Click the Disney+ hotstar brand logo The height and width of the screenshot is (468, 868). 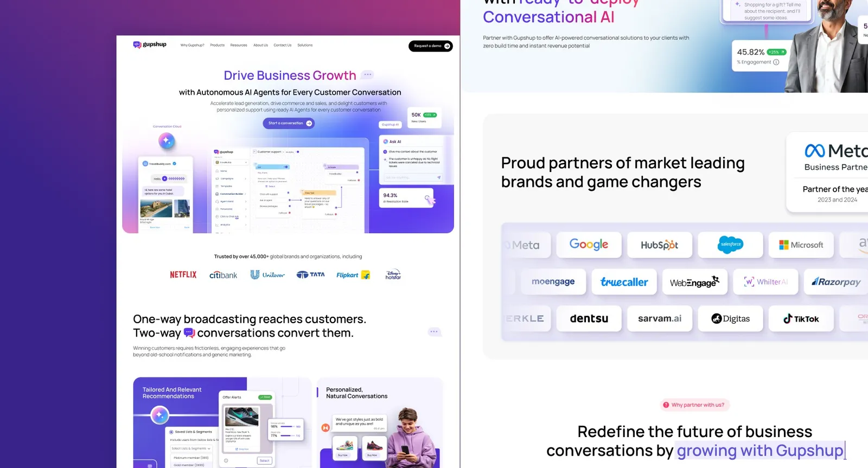click(393, 274)
